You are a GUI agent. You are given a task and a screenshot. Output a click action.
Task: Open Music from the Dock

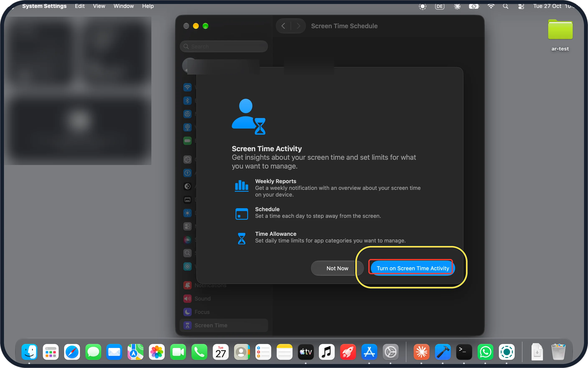tap(327, 352)
